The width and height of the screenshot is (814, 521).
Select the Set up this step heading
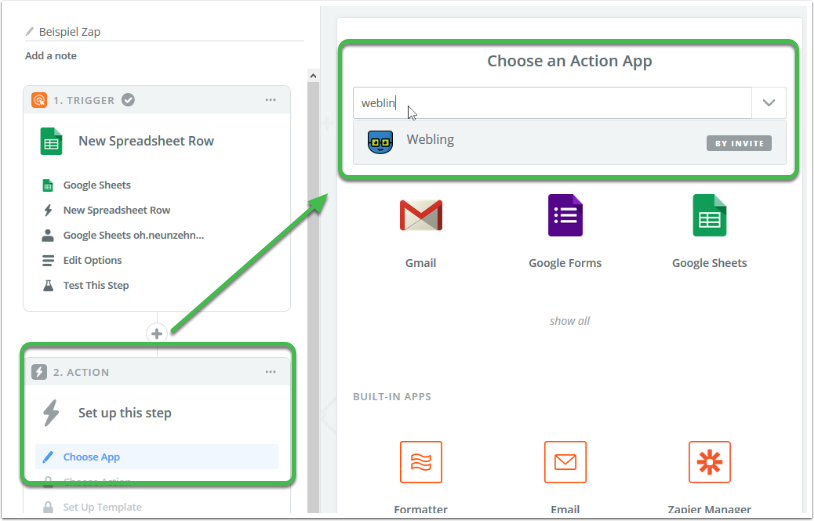point(125,413)
